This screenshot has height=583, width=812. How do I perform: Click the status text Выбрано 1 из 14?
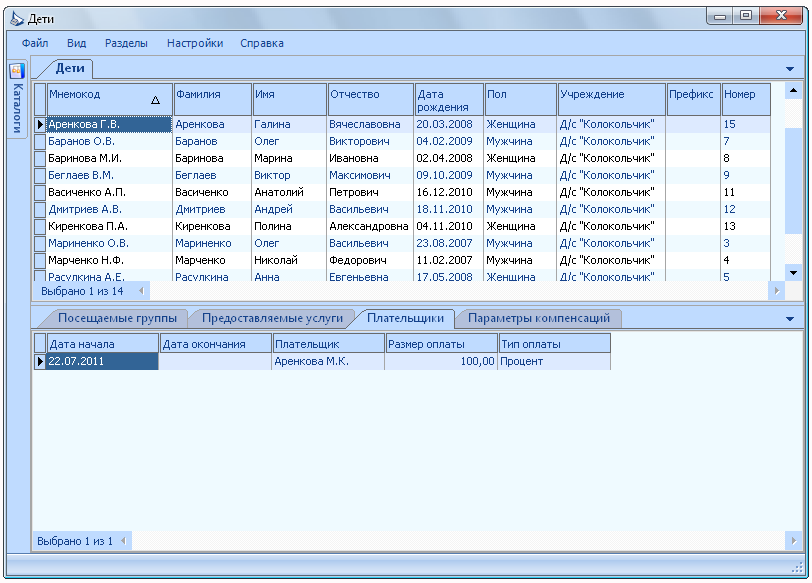[82, 292]
